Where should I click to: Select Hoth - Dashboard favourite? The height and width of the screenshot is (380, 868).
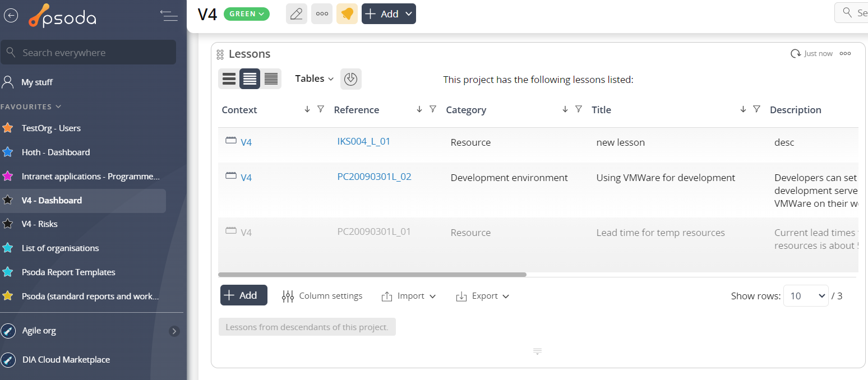[56, 152]
